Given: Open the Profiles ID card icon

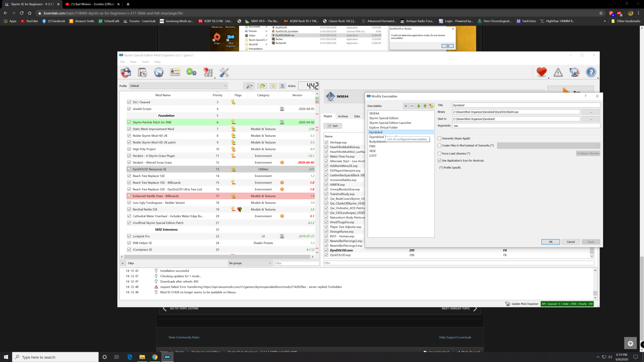Looking at the screenshot, I should click(x=175, y=72).
